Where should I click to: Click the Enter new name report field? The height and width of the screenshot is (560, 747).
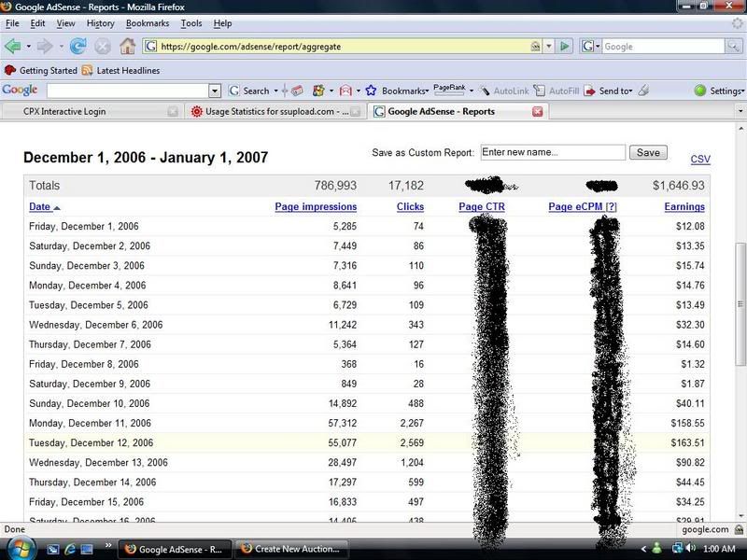click(x=552, y=152)
